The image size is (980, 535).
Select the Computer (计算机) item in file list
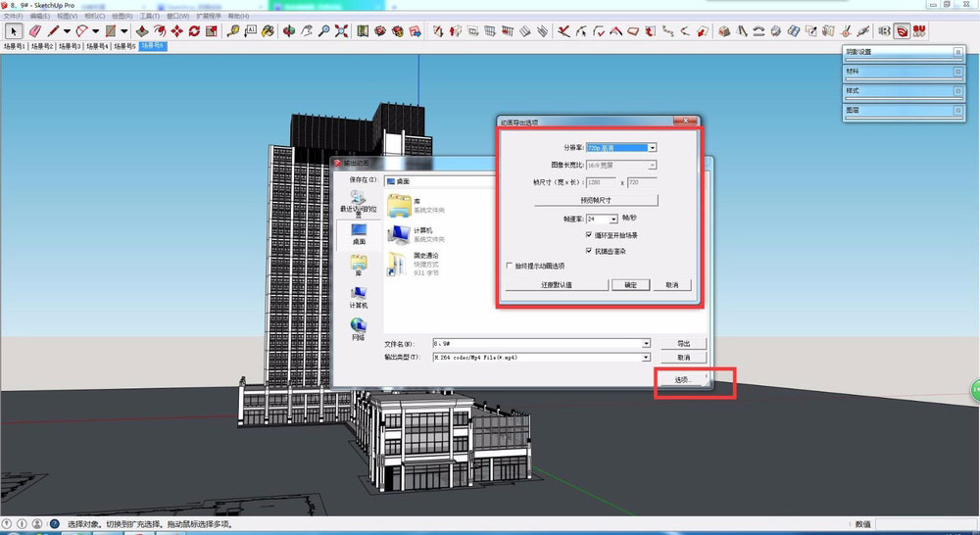point(416,234)
